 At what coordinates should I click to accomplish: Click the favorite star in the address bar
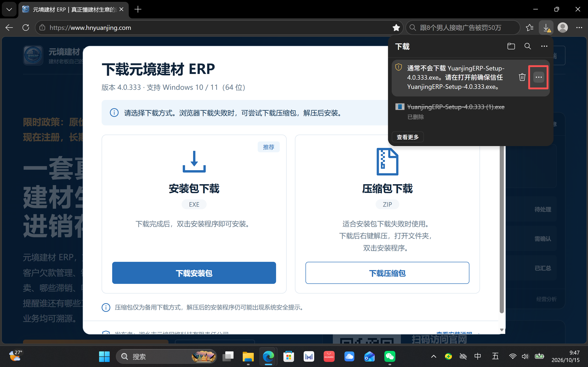coord(396,28)
